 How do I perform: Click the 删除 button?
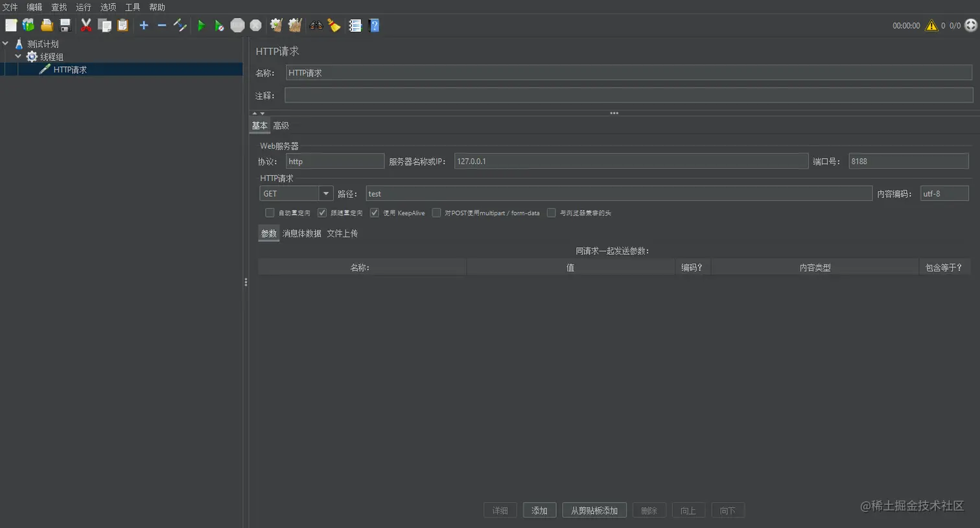(x=649, y=510)
